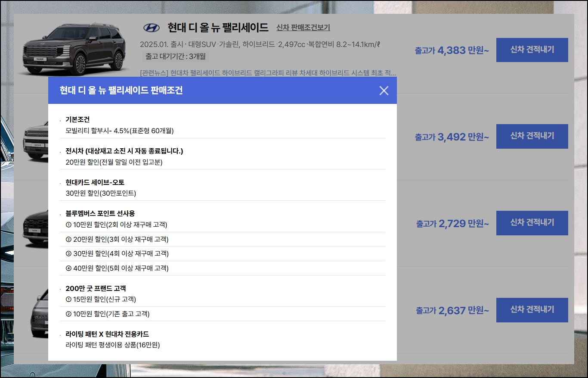The height and width of the screenshot is (378, 588).
Task: Click the 2025.01. 출시 · 대형SUV spec line
Action: pos(260,44)
